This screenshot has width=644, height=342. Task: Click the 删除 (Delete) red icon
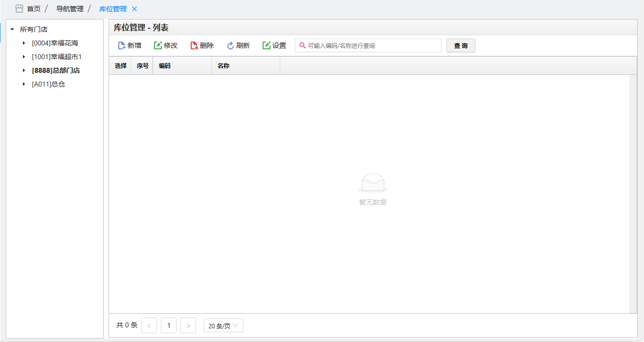[194, 45]
